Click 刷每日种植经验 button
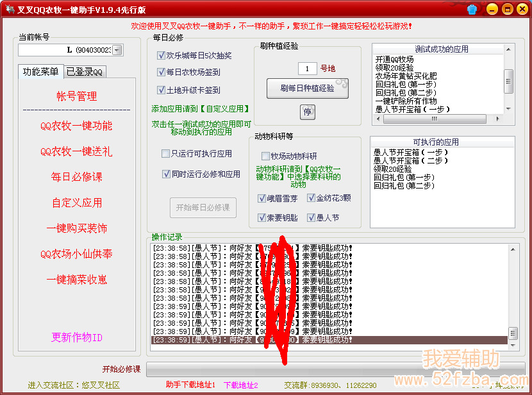This screenshot has width=532, height=395. (308, 88)
